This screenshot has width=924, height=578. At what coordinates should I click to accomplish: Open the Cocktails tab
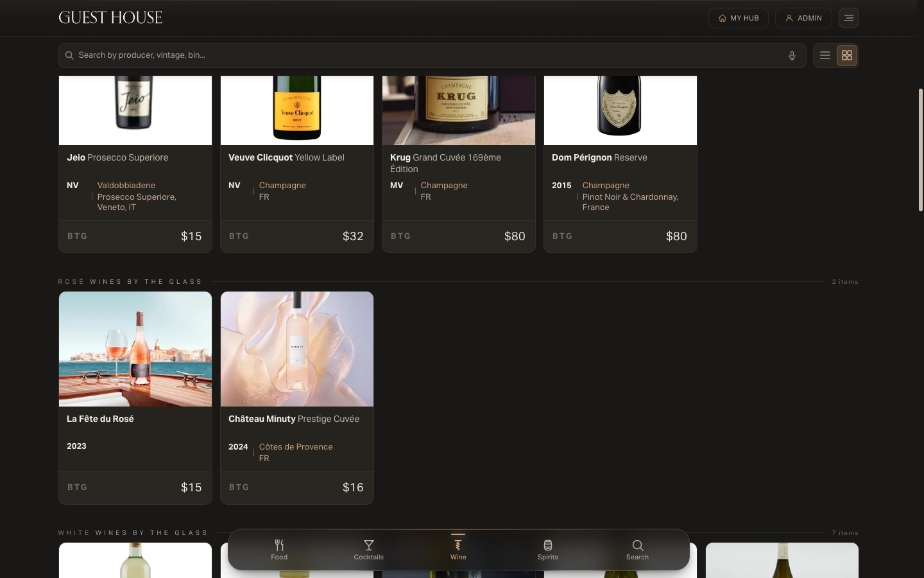[369, 550]
